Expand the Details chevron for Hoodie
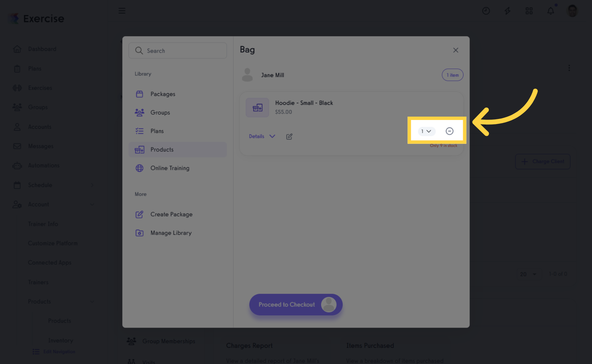The width and height of the screenshot is (592, 364). pos(272,136)
